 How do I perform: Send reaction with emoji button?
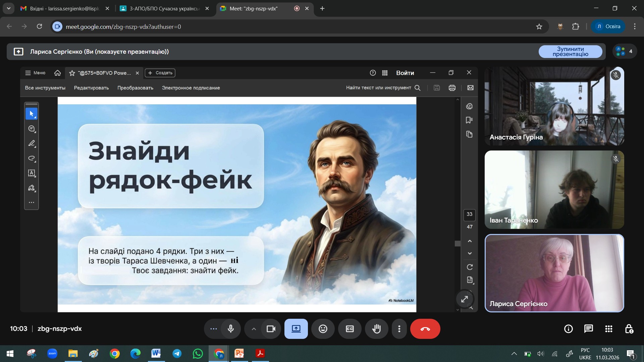(323, 329)
